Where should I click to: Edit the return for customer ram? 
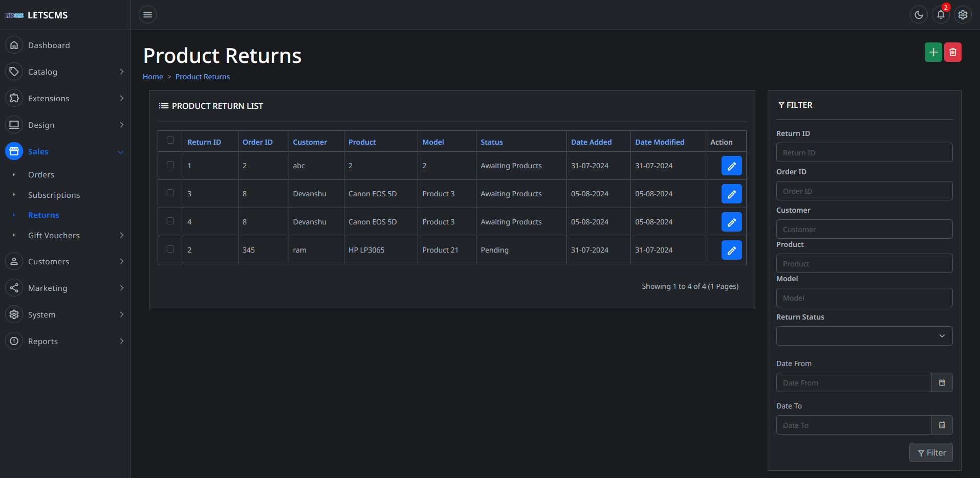click(731, 250)
